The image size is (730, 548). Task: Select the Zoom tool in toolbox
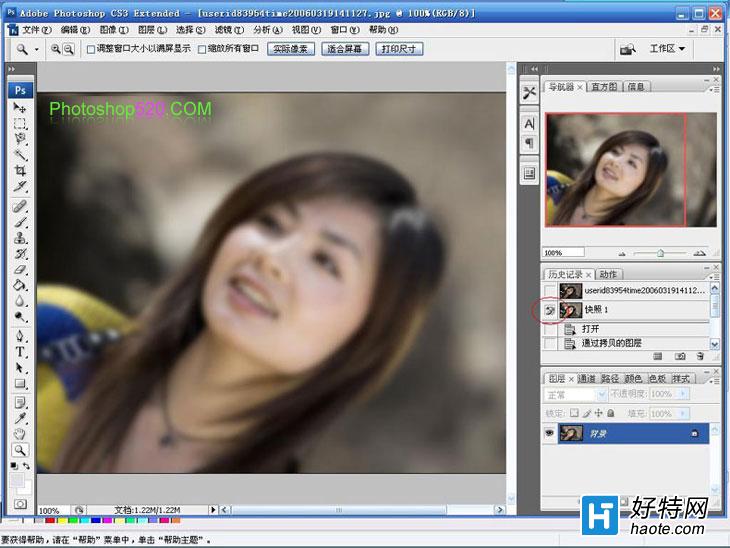[20, 450]
